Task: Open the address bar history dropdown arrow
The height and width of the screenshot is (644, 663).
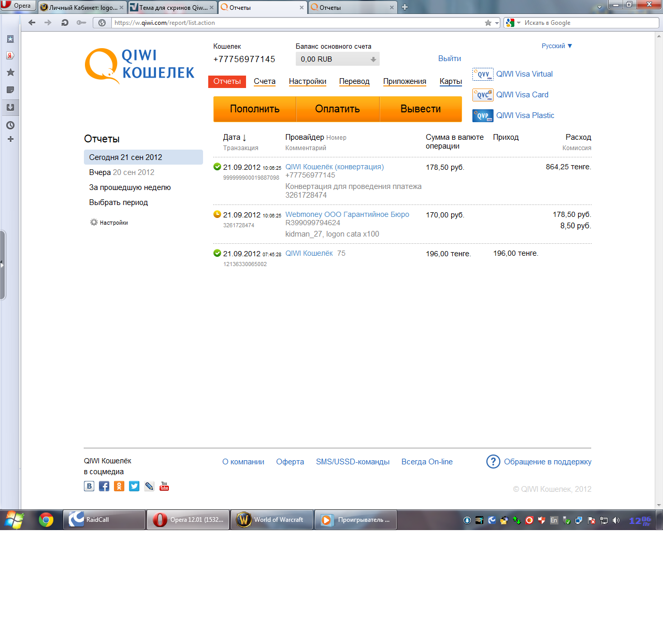Action: tap(497, 23)
